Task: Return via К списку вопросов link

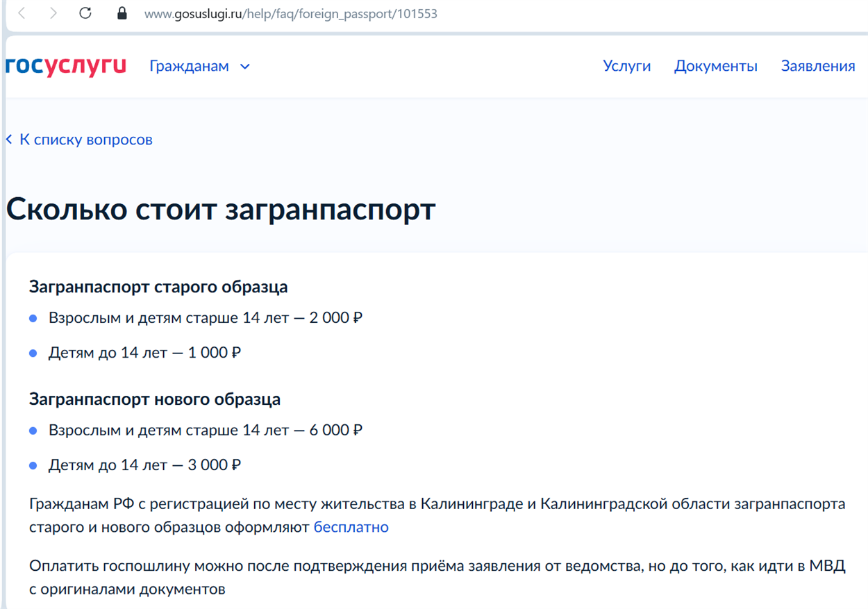Action: click(85, 139)
